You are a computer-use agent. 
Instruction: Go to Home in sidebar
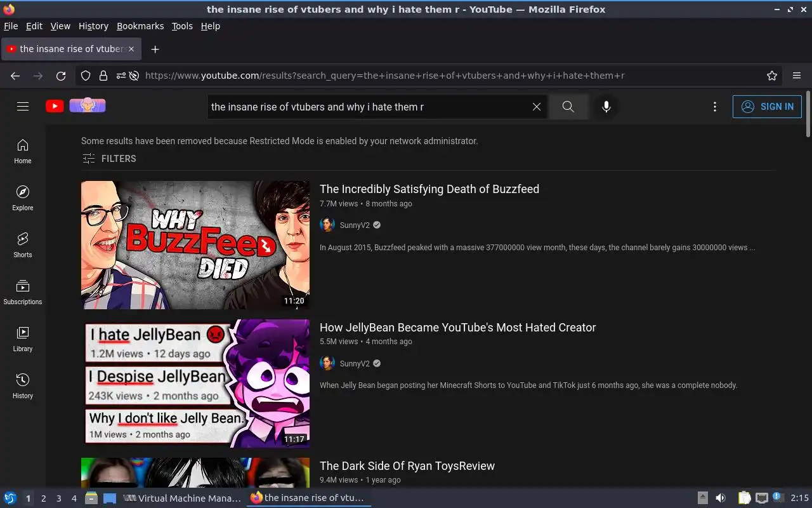tap(23, 152)
